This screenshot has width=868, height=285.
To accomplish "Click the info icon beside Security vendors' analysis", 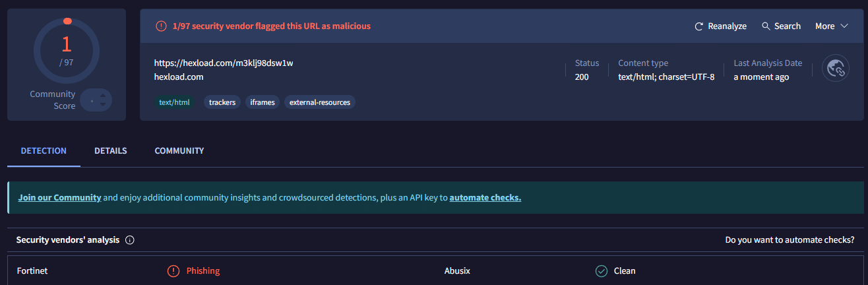I will point(130,240).
